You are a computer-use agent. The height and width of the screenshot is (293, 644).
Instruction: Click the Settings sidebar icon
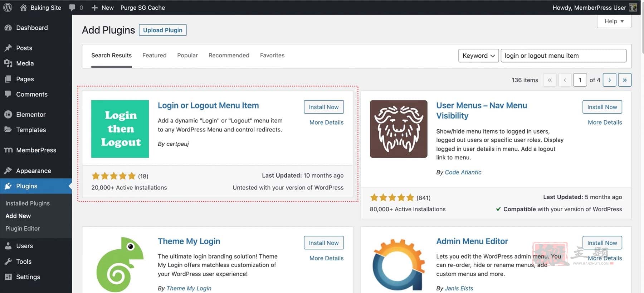[8, 277]
